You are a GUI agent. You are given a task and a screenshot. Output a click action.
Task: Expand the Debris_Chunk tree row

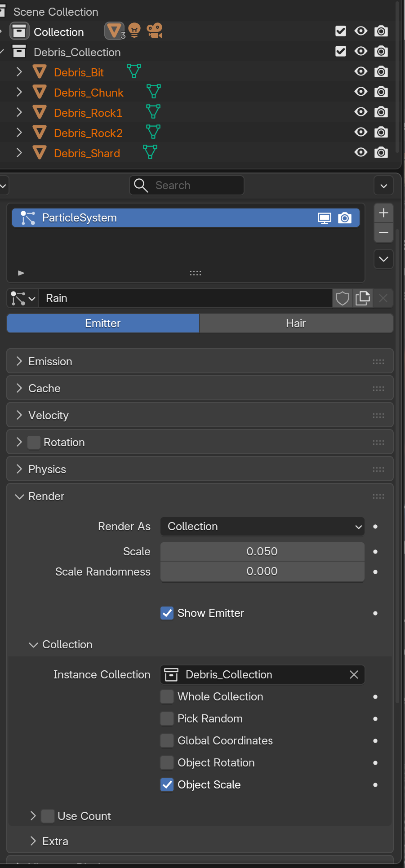[x=19, y=92]
